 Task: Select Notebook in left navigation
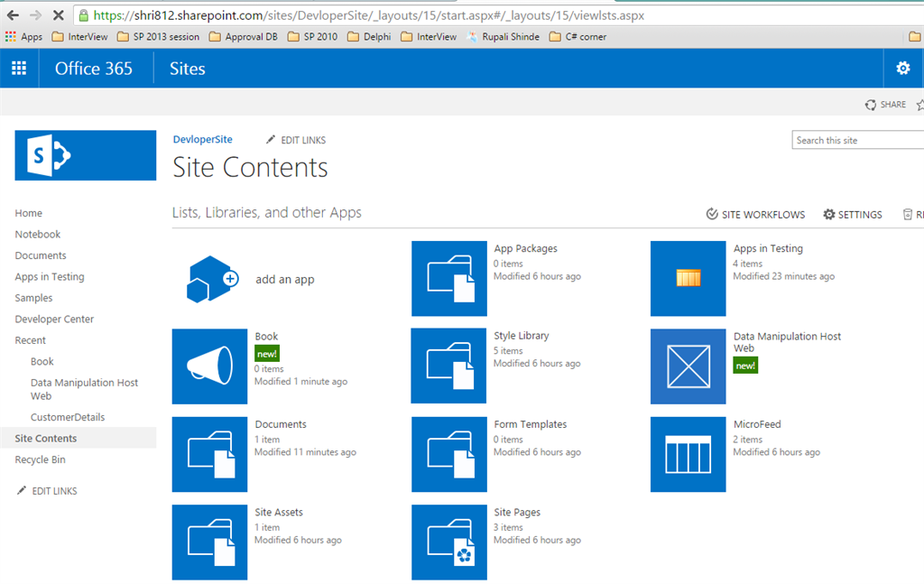pyautogui.click(x=38, y=235)
